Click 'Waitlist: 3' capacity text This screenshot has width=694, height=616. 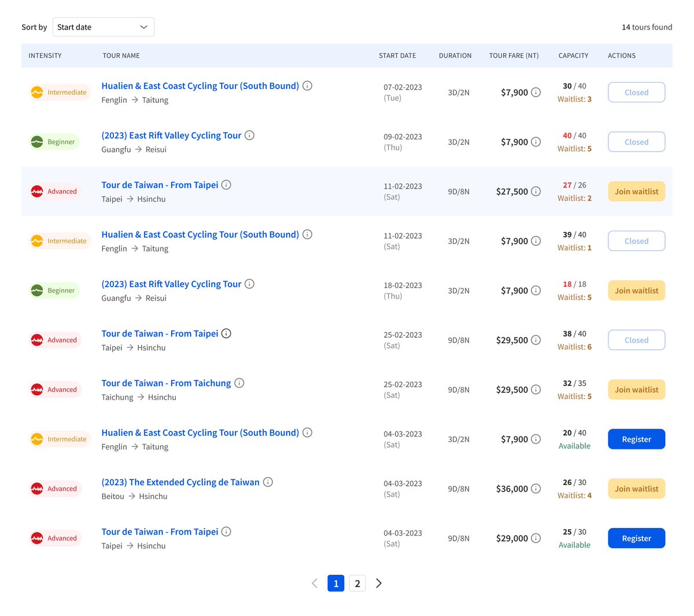574,99
